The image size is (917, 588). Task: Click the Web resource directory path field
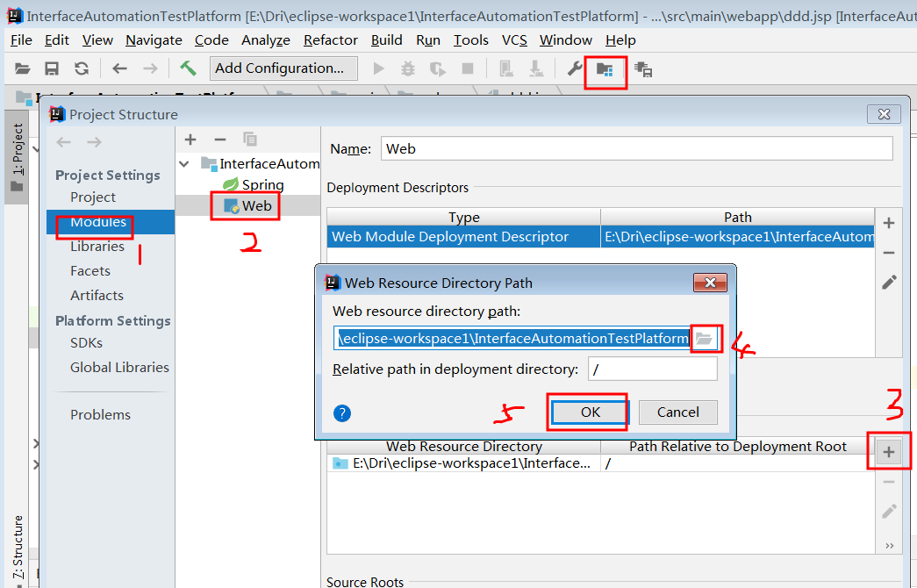tap(512, 338)
